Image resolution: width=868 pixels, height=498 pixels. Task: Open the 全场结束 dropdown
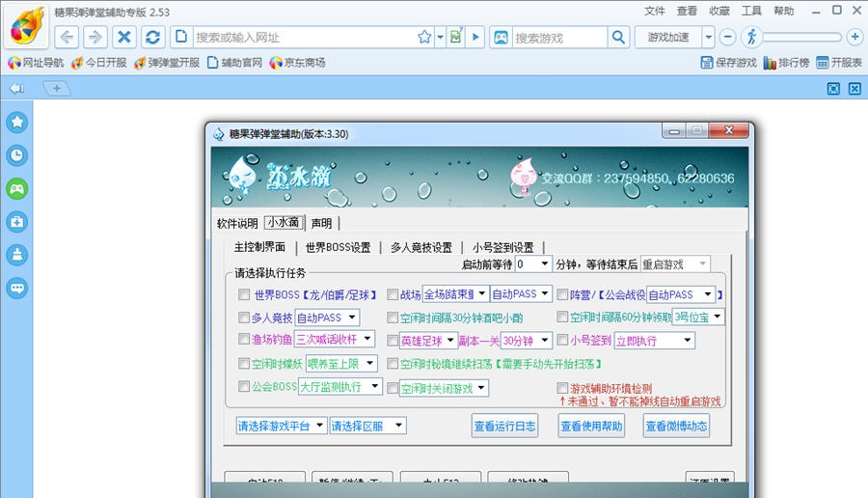point(455,294)
